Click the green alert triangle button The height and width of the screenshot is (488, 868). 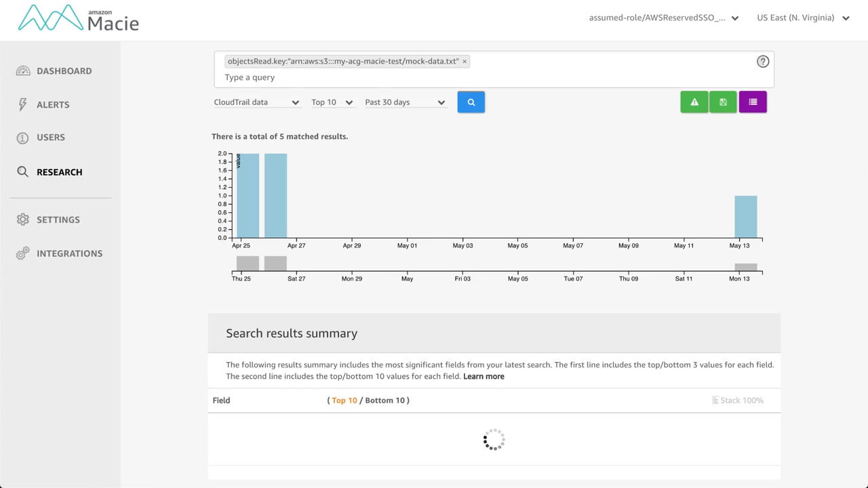[x=694, y=102]
